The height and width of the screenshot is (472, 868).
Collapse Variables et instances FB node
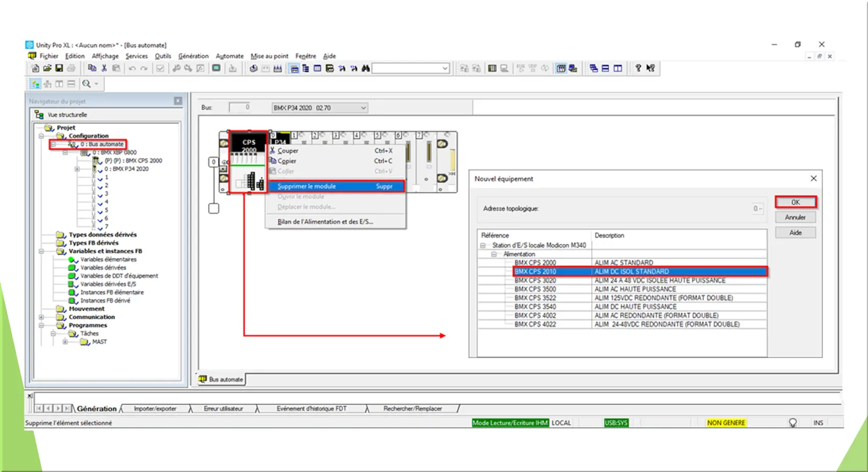point(41,251)
